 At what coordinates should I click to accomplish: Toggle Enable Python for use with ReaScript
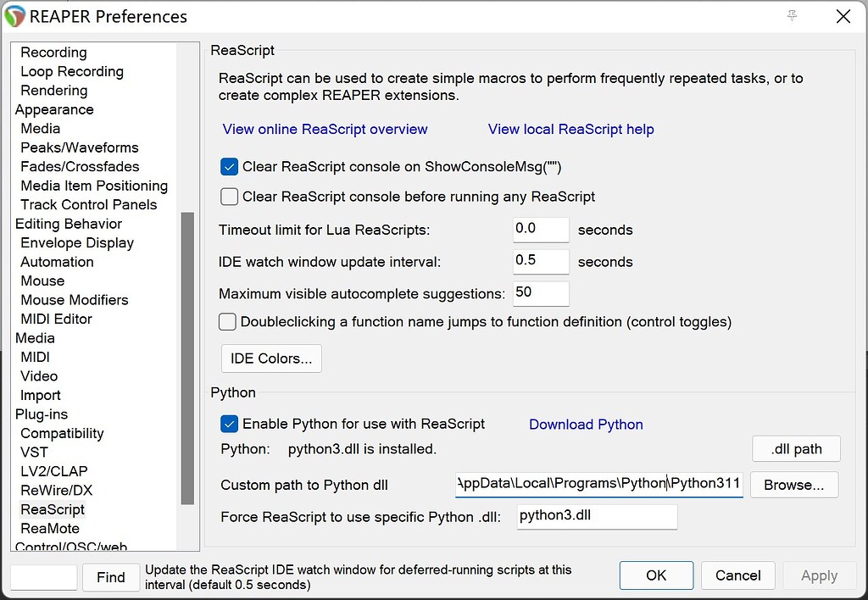(x=229, y=424)
